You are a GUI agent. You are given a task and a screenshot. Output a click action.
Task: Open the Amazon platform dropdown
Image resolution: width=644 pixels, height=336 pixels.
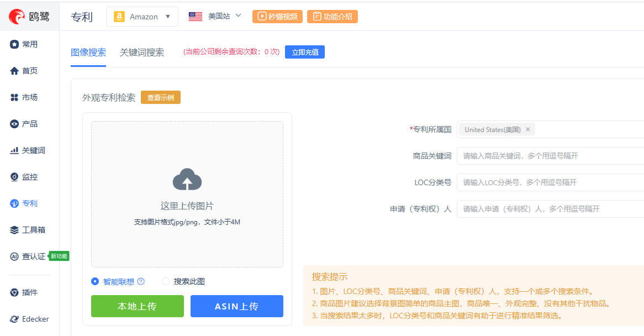(142, 17)
